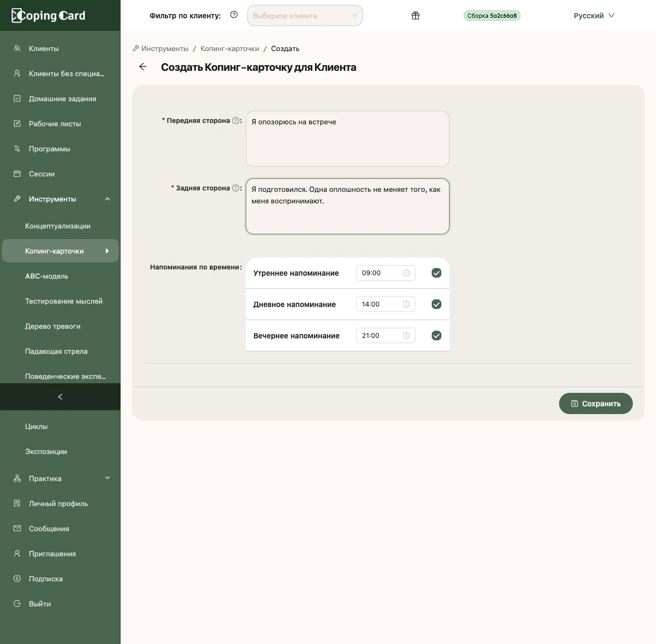656x644 pixels.
Task: Uncheck the Дневное напоминание checkbox
Action: pyautogui.click(x=437, y=304)
